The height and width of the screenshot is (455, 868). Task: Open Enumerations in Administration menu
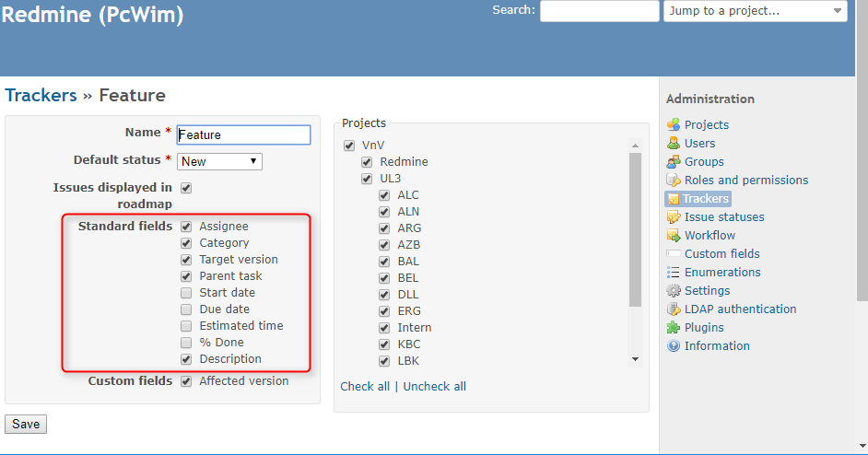coord(722,273)
